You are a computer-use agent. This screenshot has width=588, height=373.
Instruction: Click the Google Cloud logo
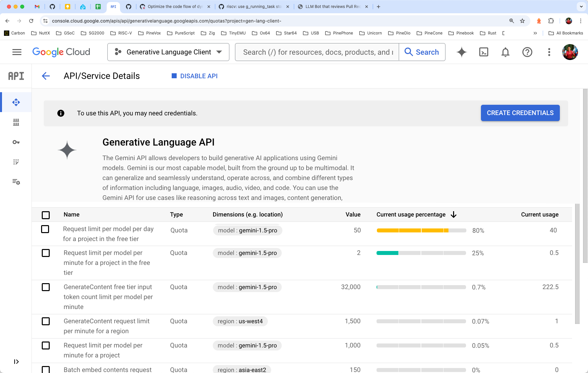pyautogui.click(x=61, y=52)
